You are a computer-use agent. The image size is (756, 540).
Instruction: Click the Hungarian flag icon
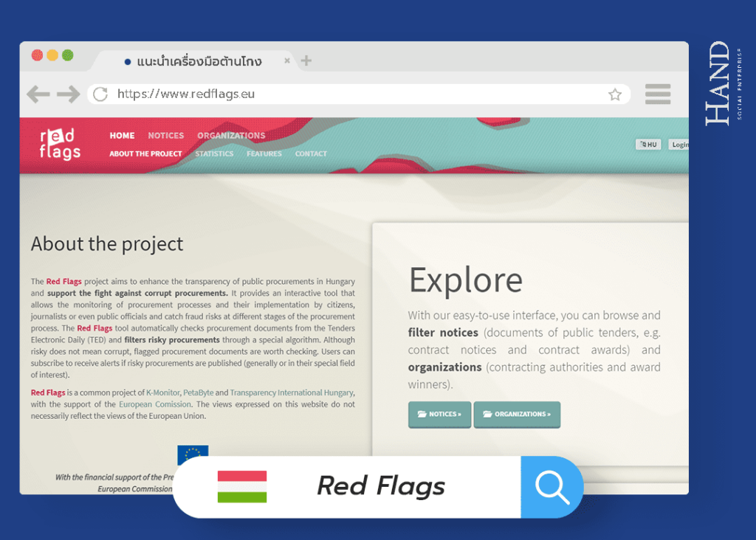tap(242, 487)
